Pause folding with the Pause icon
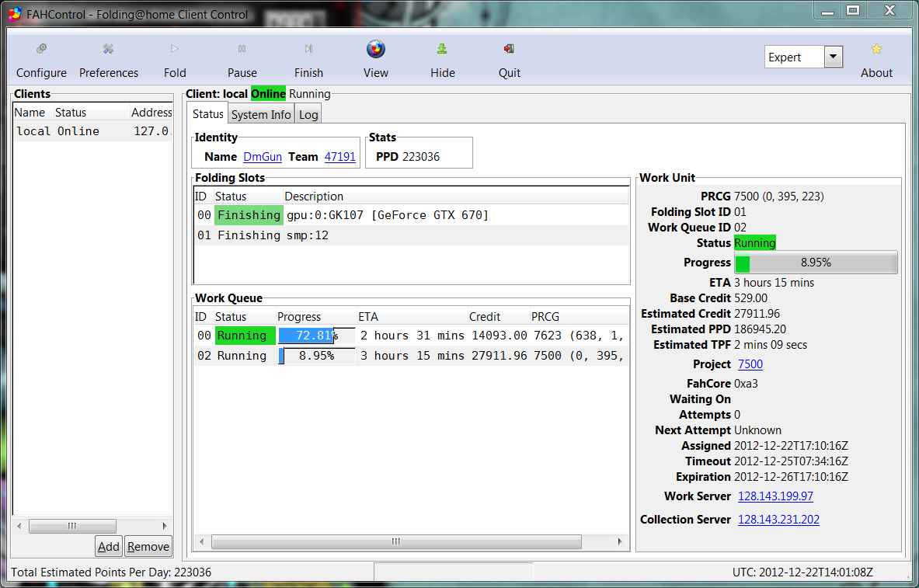Viewport: 919px width, 588px height. click(242, 50)
